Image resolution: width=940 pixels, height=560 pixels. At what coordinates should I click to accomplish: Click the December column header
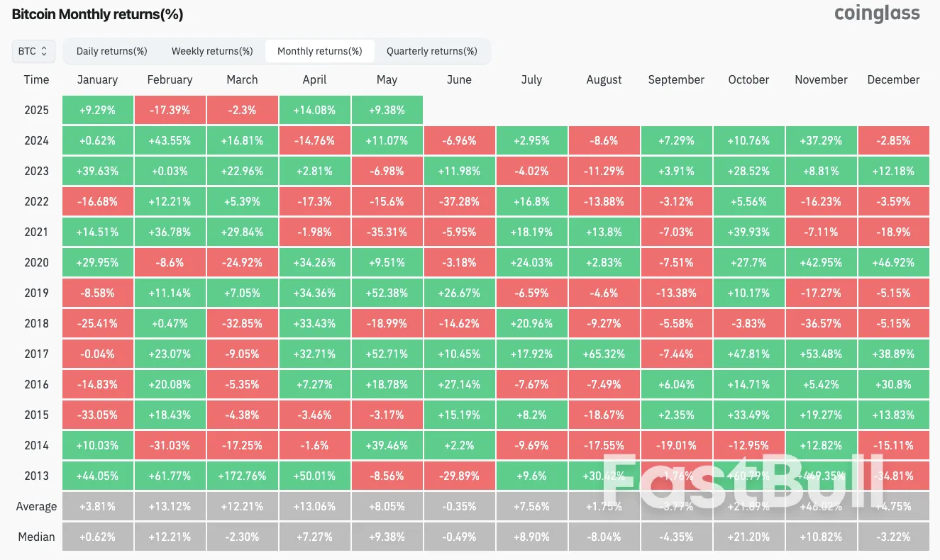click(x=893, y=79)
